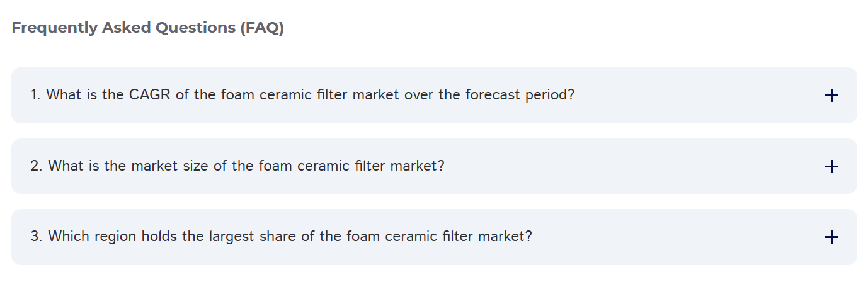Screen dimensions: 868x282
Task: Click the plus icon beside the CAGR question
Action: pos(831,96)
